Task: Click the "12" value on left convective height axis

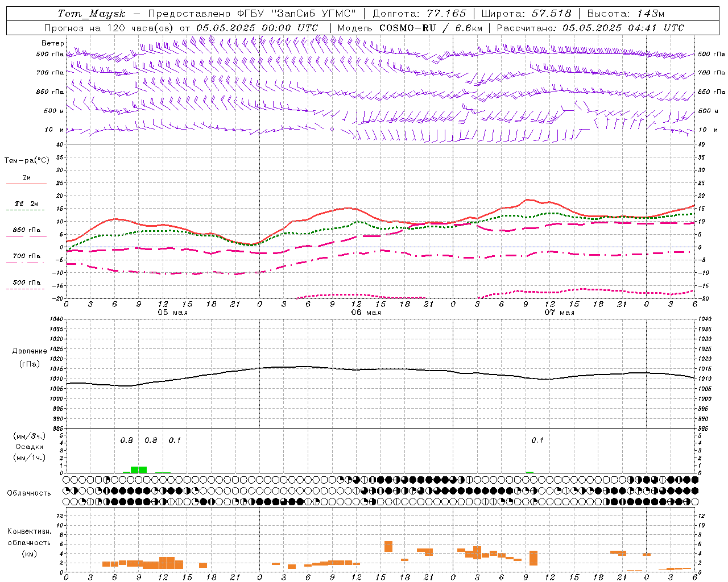Action: 60,516
